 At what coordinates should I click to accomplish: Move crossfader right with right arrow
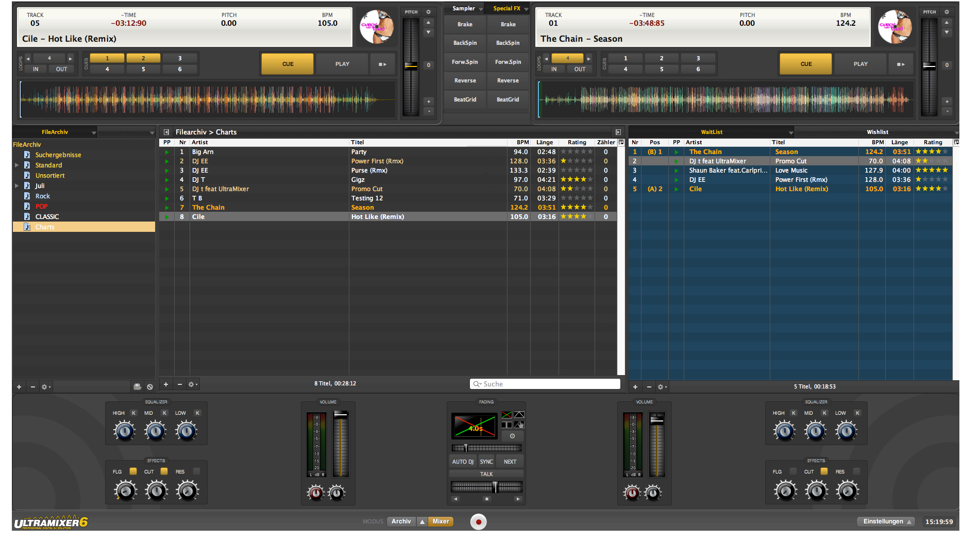pyautogui.click(x=518, y=499)
